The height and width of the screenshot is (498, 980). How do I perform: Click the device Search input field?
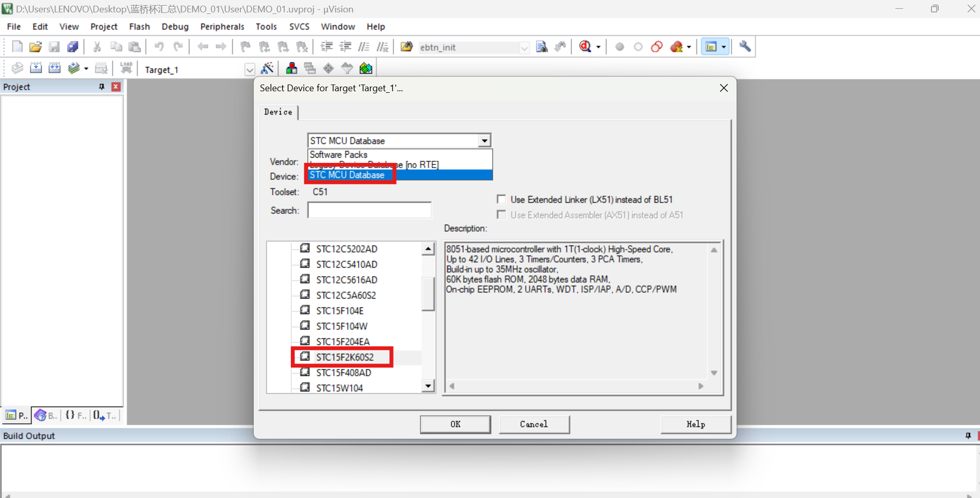[369, 210]
